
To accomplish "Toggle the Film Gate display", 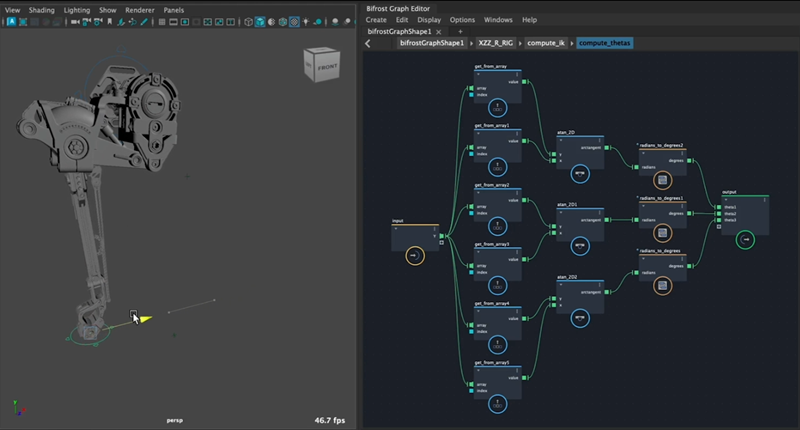I will (x=173, y=22).
